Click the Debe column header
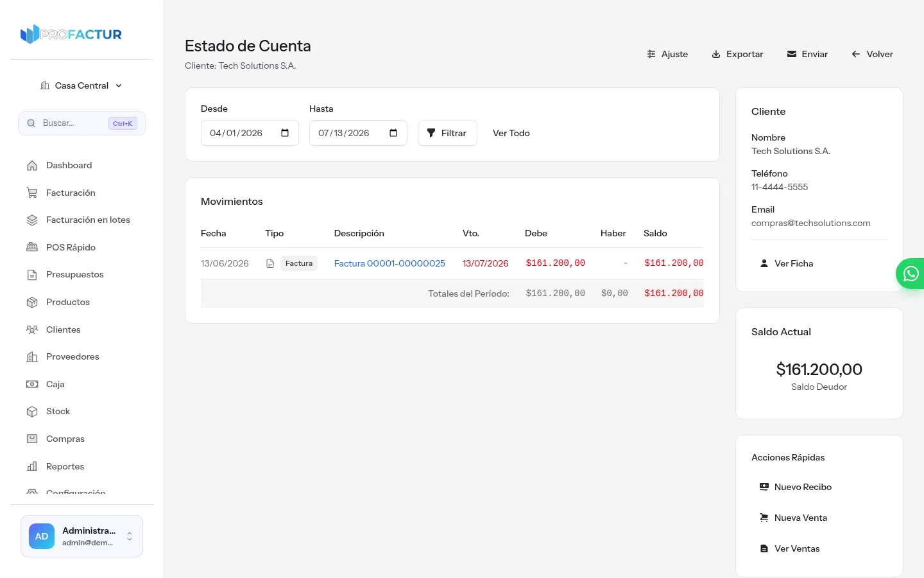This screenshot has width=924, height=578. point(536,233)
